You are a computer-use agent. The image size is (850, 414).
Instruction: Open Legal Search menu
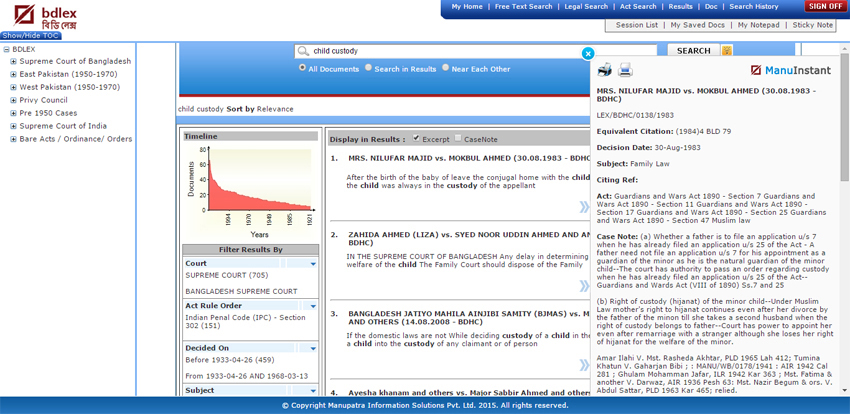tap(586, 7)
